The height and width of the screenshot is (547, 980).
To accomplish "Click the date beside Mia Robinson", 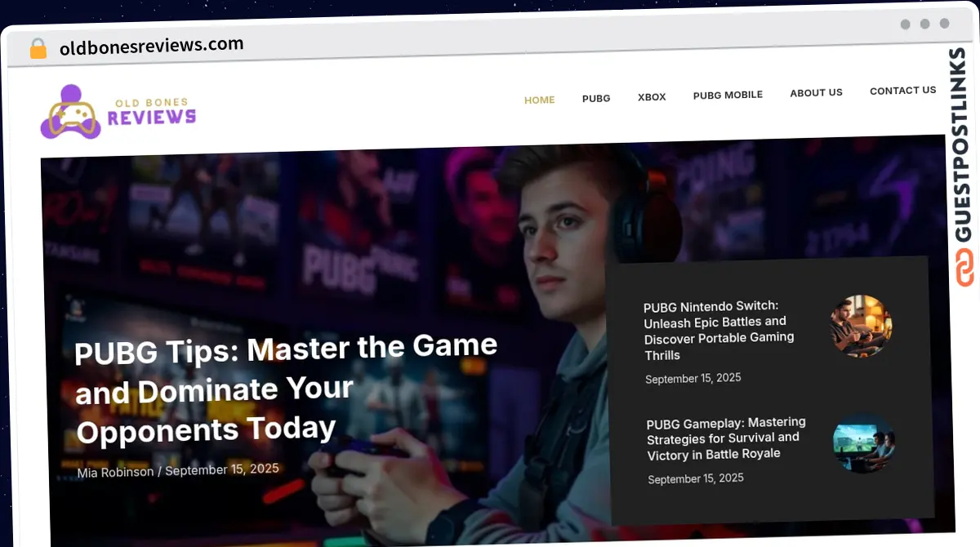I will (222, 469).
